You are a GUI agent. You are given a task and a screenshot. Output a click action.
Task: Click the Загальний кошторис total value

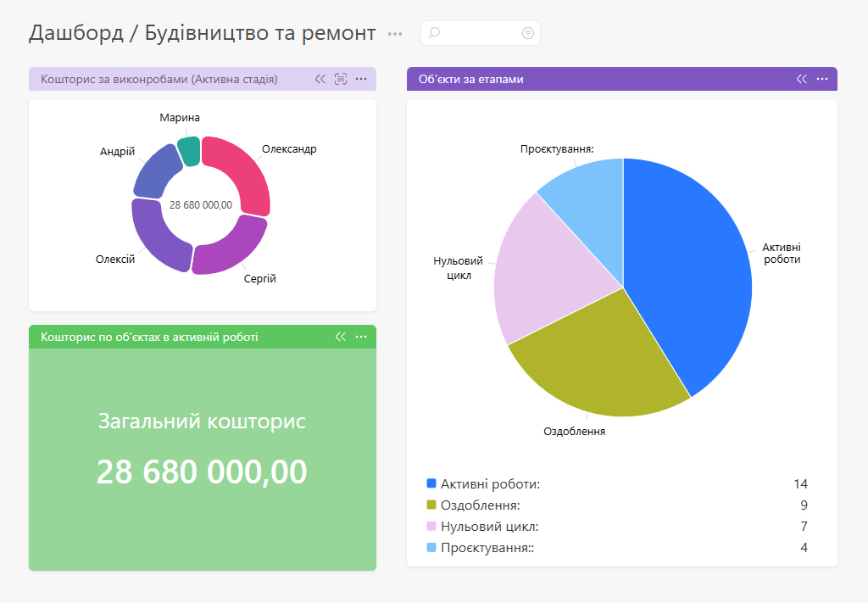click(202, 472)
